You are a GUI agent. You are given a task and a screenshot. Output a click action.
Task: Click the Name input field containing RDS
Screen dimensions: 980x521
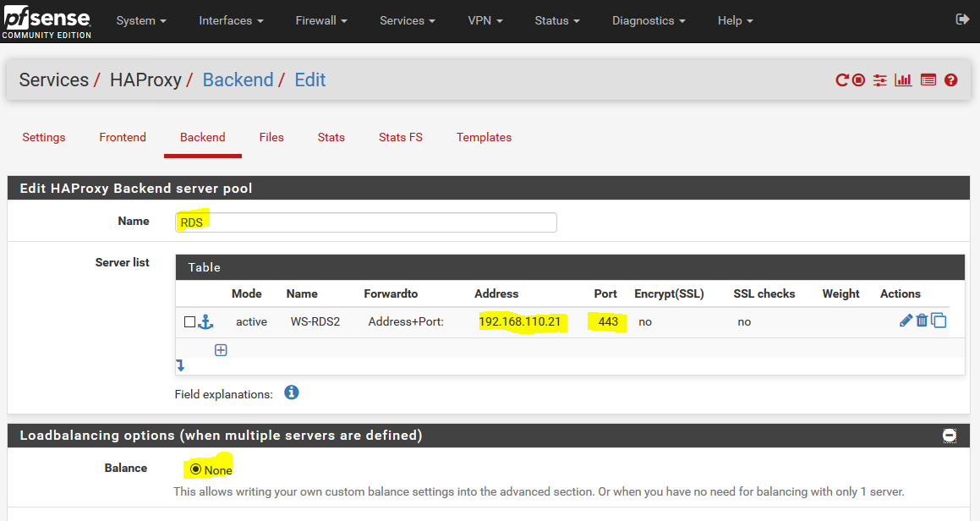365,222
